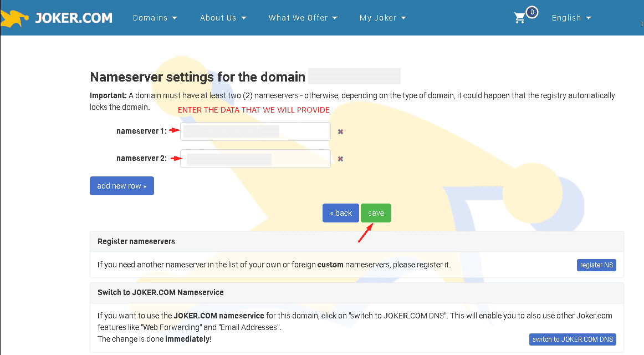The image size is (644, 355).
Task: Open the My Joker menu
Action: (x=382, y=18)
